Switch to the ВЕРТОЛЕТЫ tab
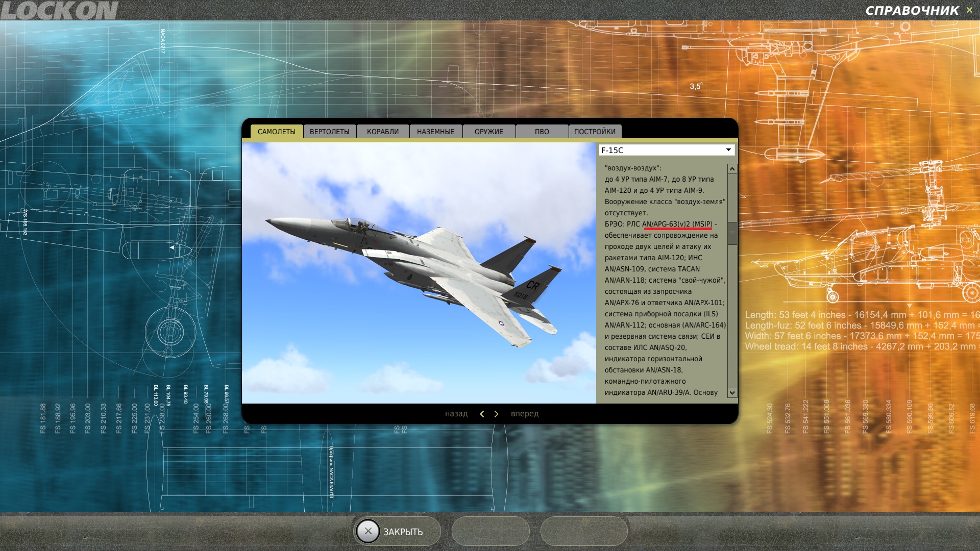This screenshot has height=551, width=980. pos(330,132)
